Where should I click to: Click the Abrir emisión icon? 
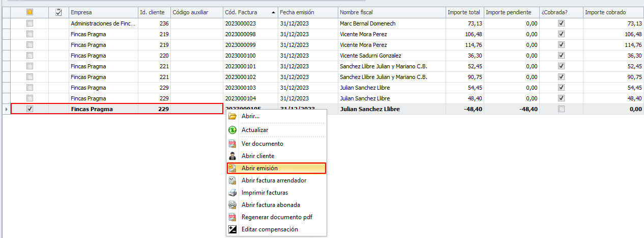tap(232, 168)
